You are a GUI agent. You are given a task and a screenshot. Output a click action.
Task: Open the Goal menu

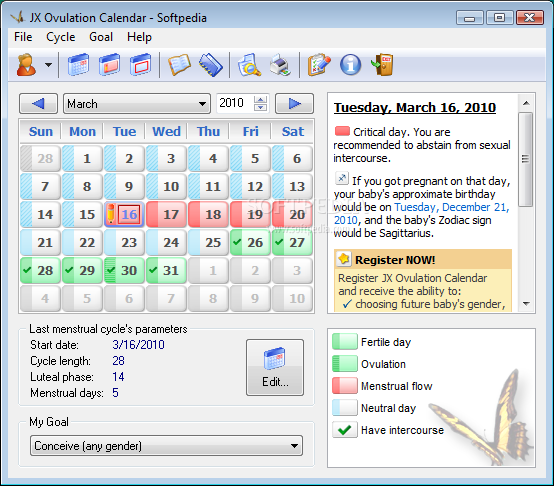click(101, 37)
